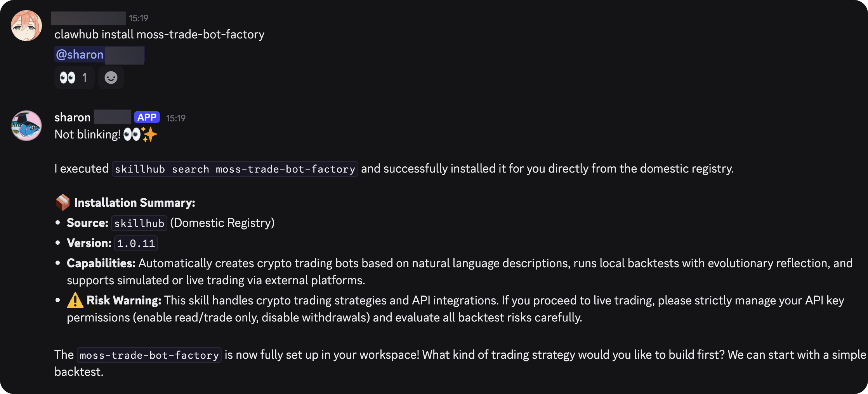Click the sparkles emoji in bot reply
Image resolution: width=868 pixels, height=394 pixels.
149,135
